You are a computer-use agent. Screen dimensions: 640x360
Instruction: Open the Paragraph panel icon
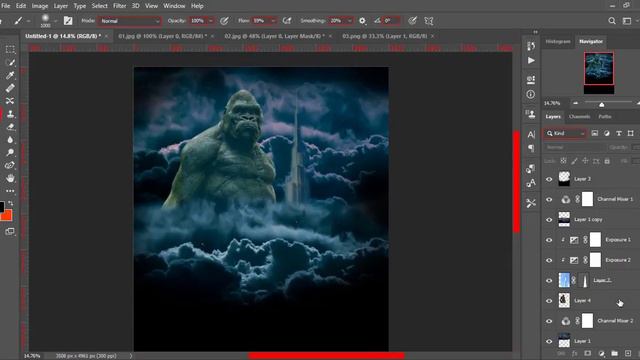click(531, 148)
